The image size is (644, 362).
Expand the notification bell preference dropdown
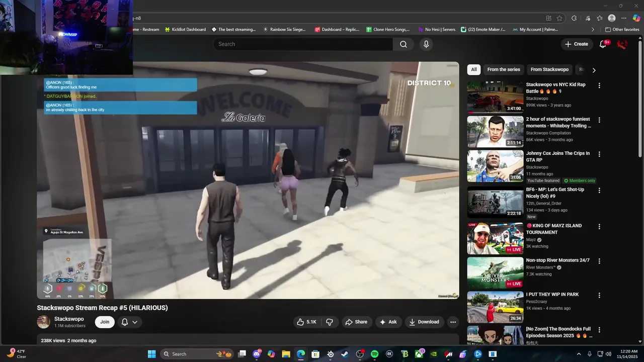135,322
